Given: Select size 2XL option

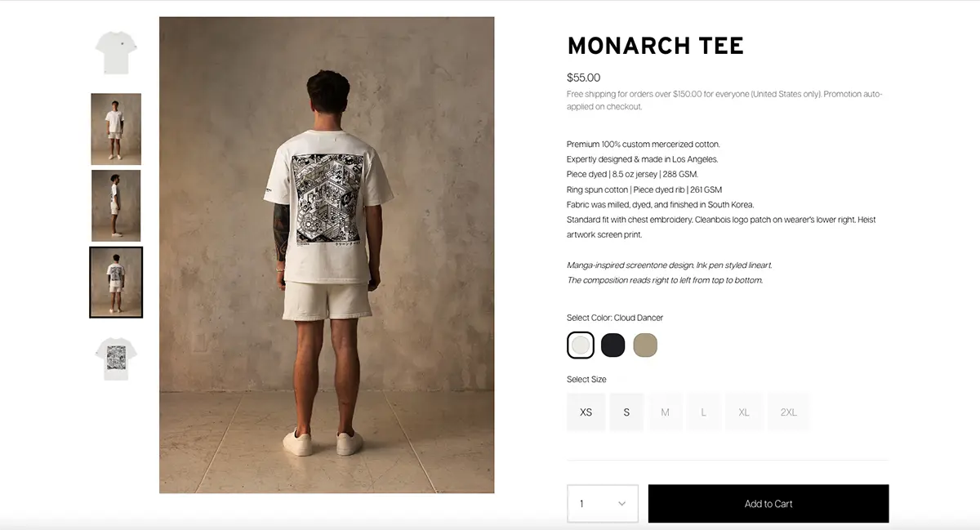Looking at the screenshot, I should point(788,412).
